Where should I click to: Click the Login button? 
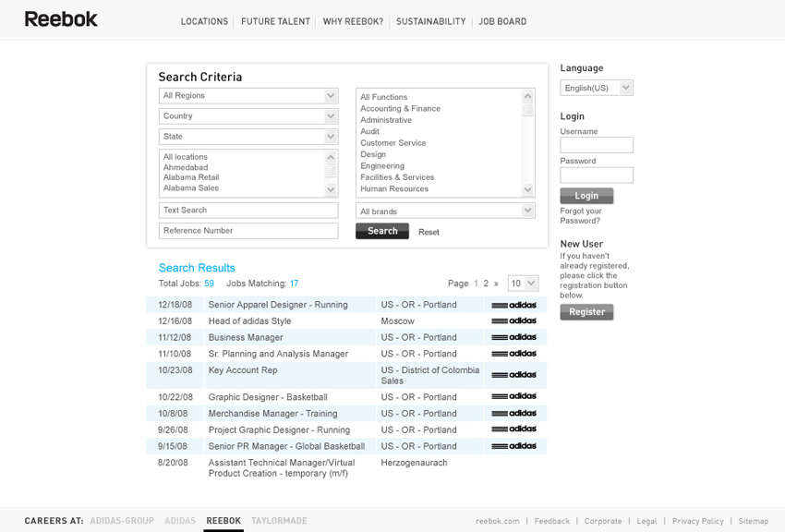(x=586, y=196)
